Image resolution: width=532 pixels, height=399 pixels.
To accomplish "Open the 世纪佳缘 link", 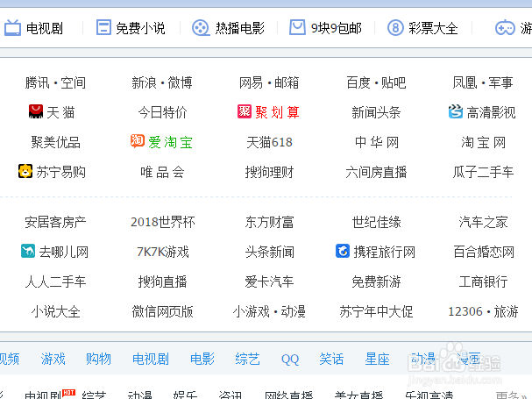I will point(376,223).
